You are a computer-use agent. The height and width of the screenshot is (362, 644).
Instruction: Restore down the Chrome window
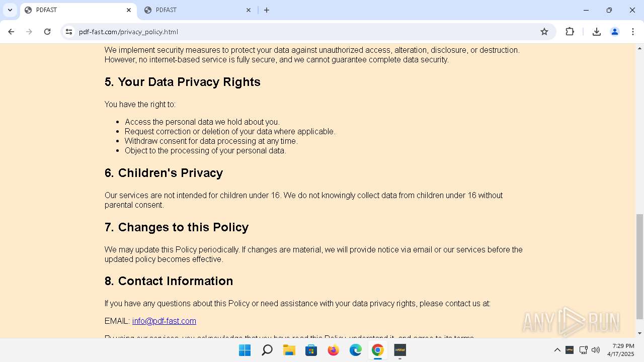tap(609, 10)
